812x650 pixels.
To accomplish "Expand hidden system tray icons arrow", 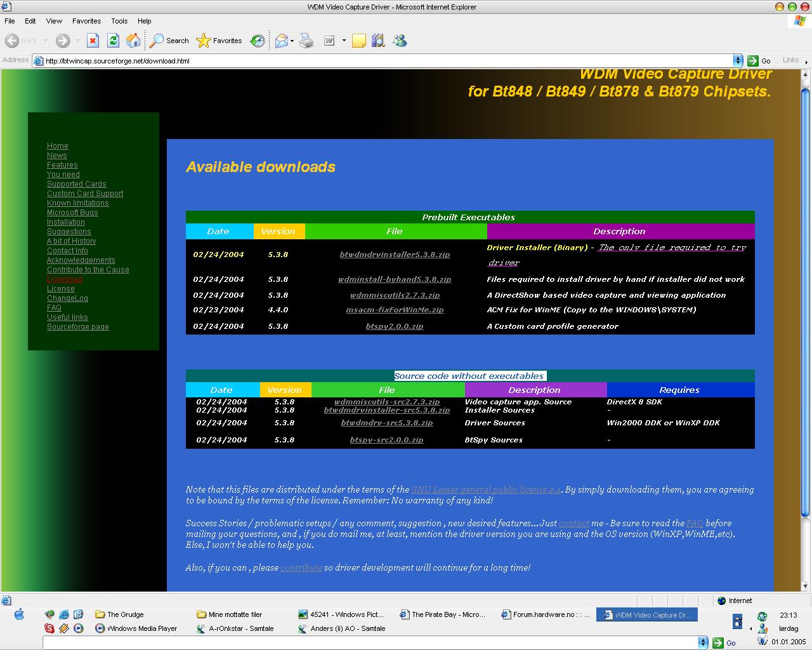I will [750, 628].
